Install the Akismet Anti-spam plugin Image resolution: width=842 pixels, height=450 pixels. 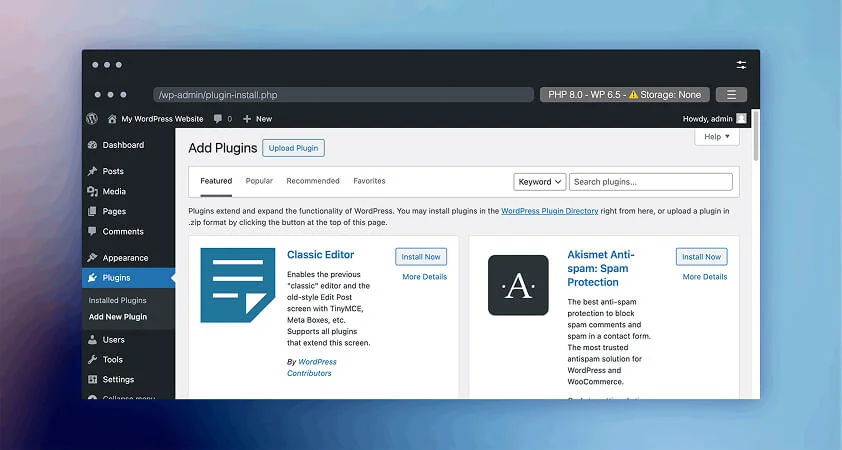pyautogui.click(x=701, y=257)
